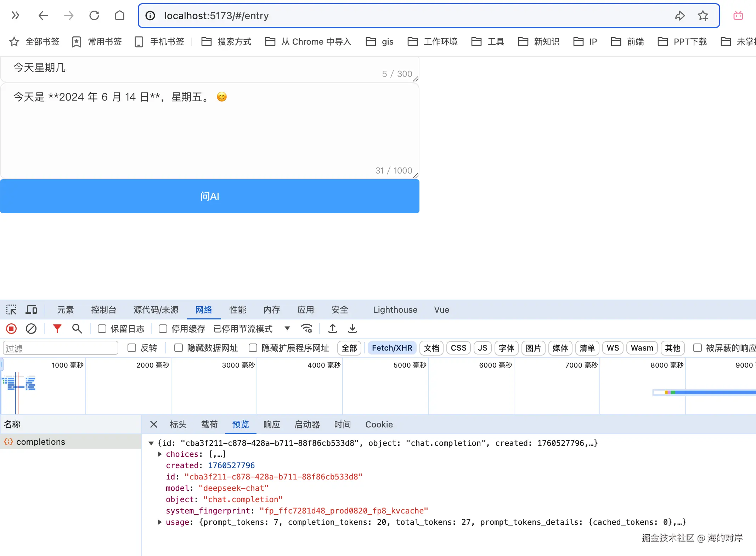Screen dimensions: 756x556
Task: Expand the choices array in preview
Action: click(x=160, y=454)
